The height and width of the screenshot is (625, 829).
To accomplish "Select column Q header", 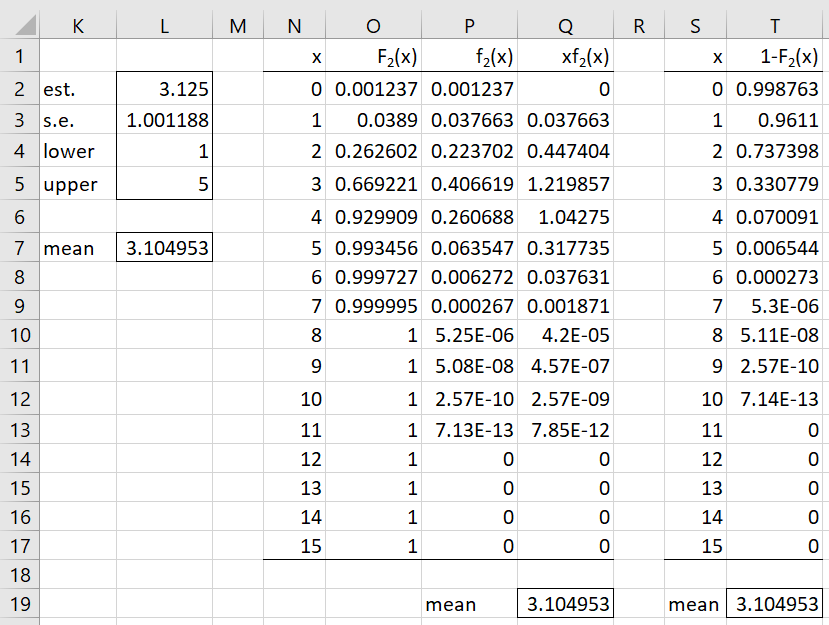I will click(565, 25).
